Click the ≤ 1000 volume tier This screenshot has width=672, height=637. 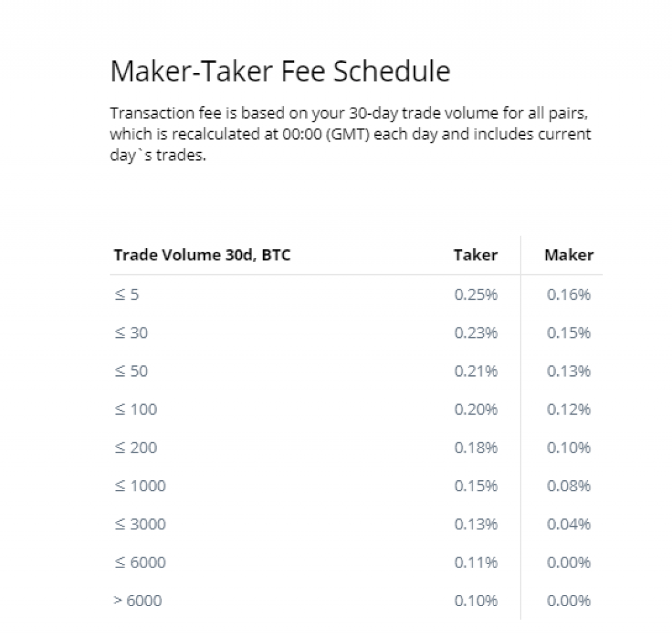coord(140,485)
